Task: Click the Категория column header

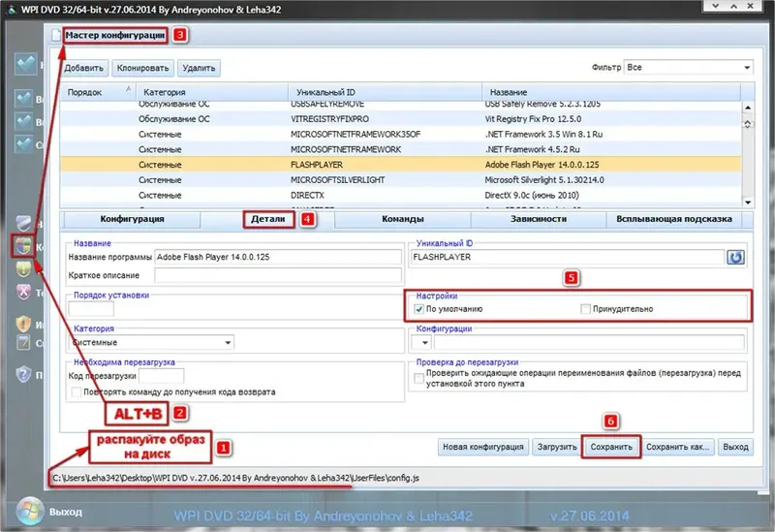Action: tap(211, 92)
